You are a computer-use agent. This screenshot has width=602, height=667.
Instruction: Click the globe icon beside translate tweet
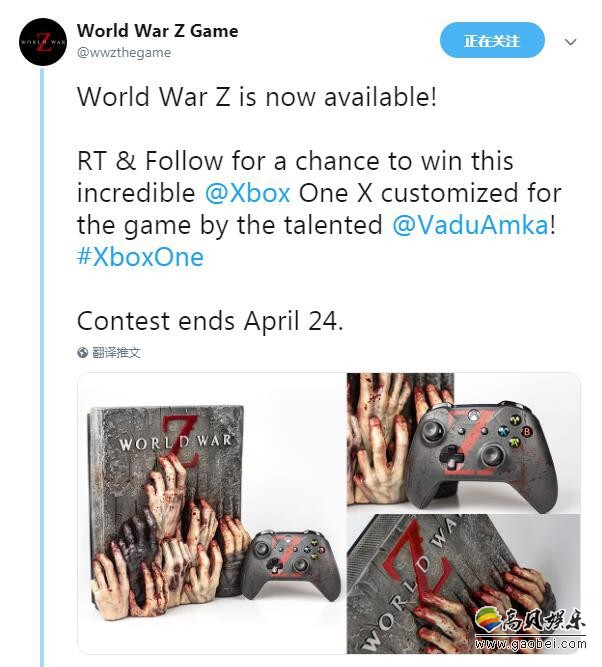(83, 352)
